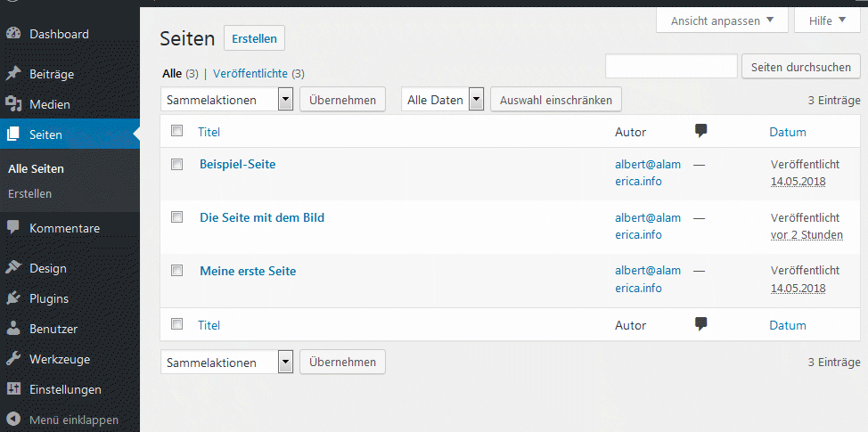The height and width of the screenshot is (432, 868).
Task: Check the select-all box in table footer
Action: coord(176,323)
